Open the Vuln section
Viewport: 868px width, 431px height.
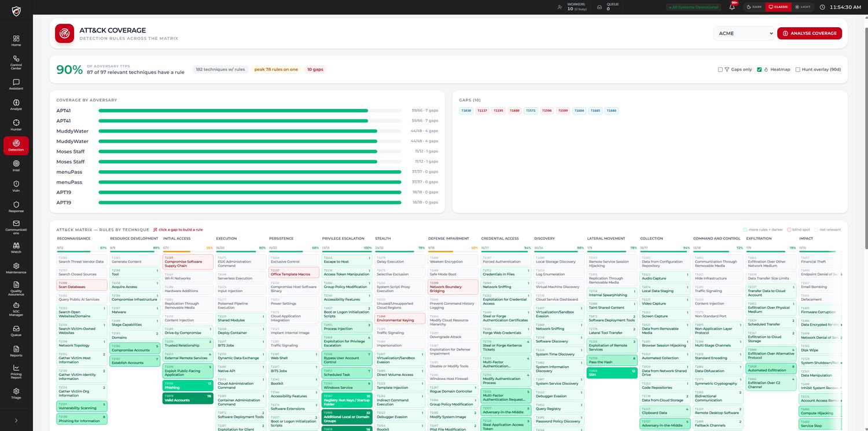click(16, 187)
